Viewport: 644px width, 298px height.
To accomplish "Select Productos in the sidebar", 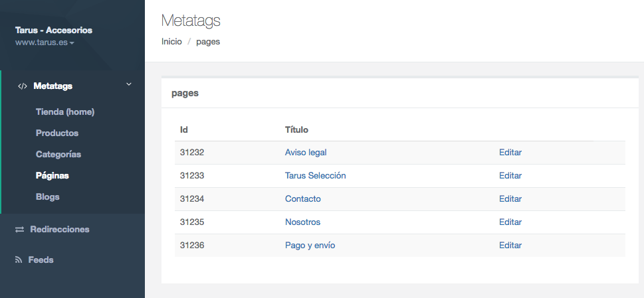I will [x=57, y=133].
